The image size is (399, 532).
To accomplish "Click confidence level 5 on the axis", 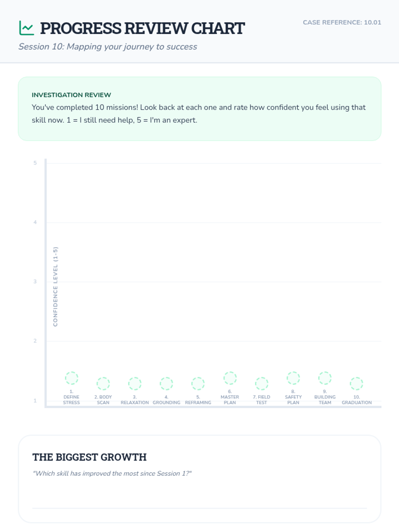I will tap(35, 163).
